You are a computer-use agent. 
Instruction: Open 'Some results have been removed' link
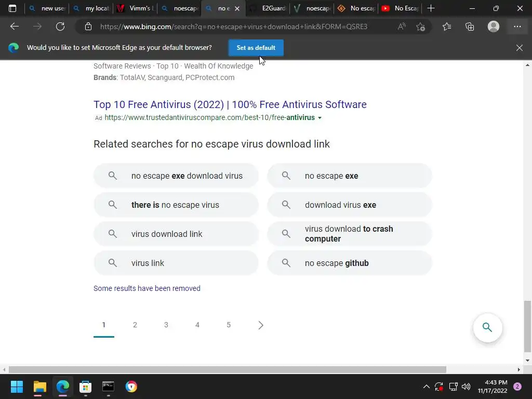coord(147,288)
